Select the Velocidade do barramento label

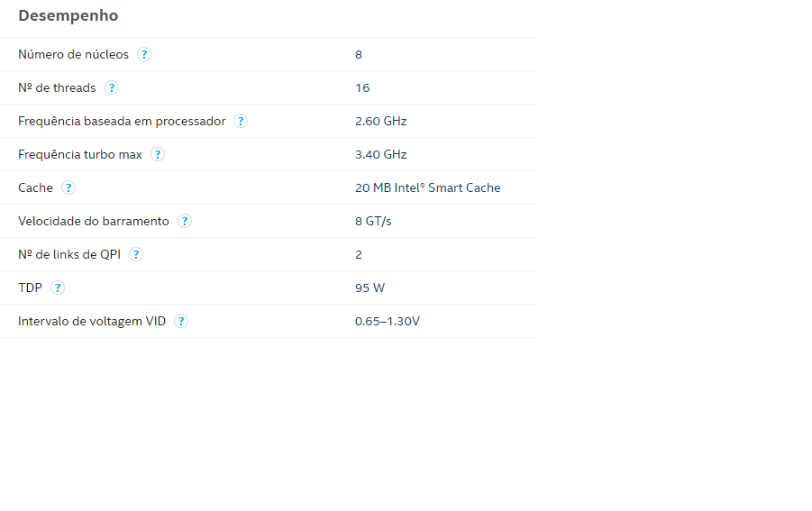click(93, 221)
